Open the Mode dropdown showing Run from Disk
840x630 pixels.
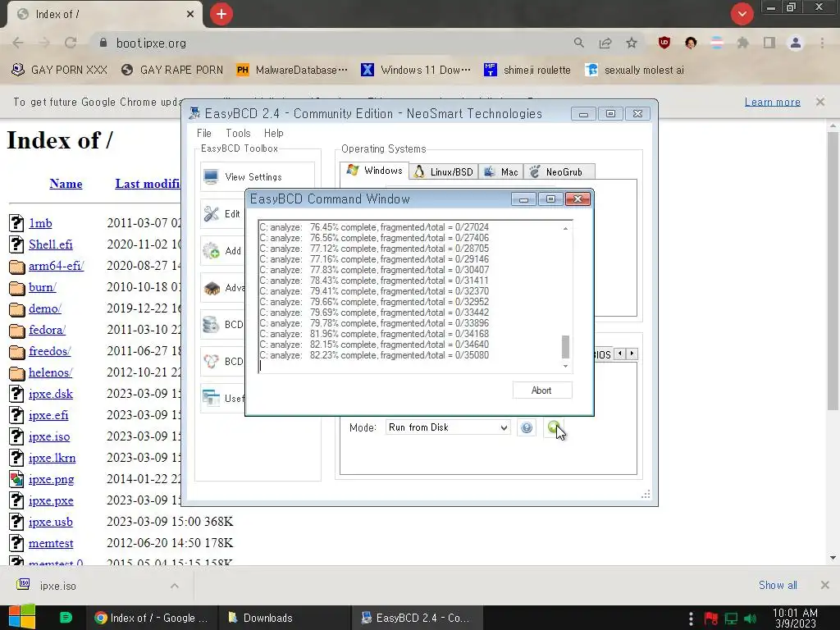(448, 427)
